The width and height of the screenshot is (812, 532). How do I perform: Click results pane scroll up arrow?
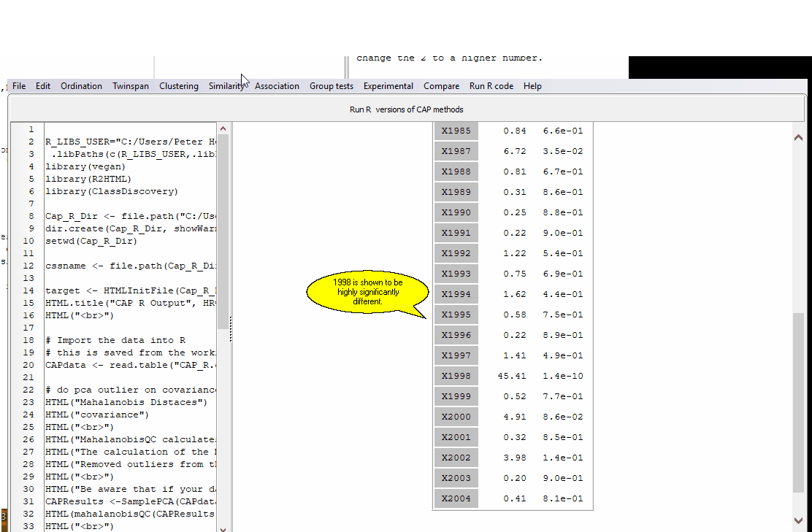pos(799,137)
